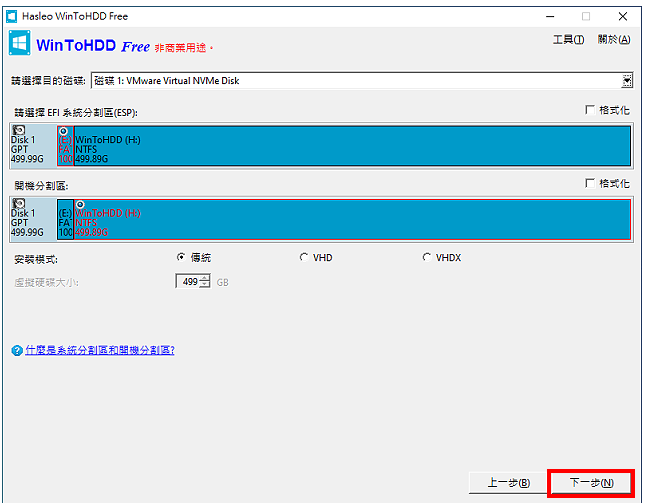The image size is (657, 503).
Task: Click the 非商業用途 red text
Action: coord(183,48)
